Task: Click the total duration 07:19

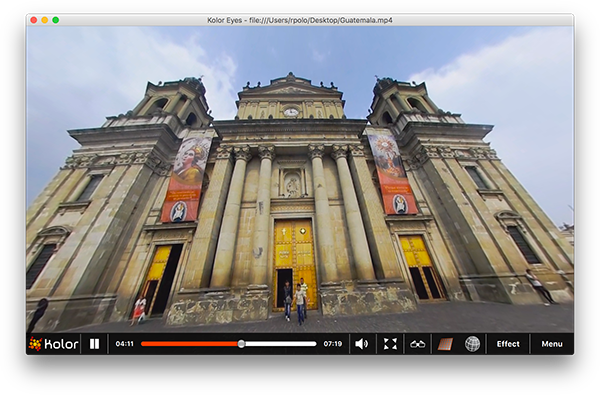Action: (x=333, y=344)
